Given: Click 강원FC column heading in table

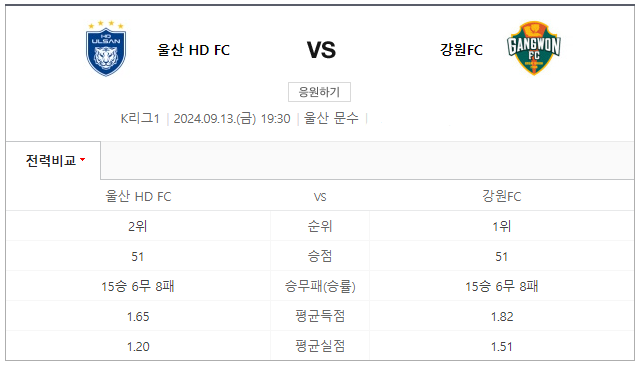Looking at the screenshot, I should click(x=502, y=196).
